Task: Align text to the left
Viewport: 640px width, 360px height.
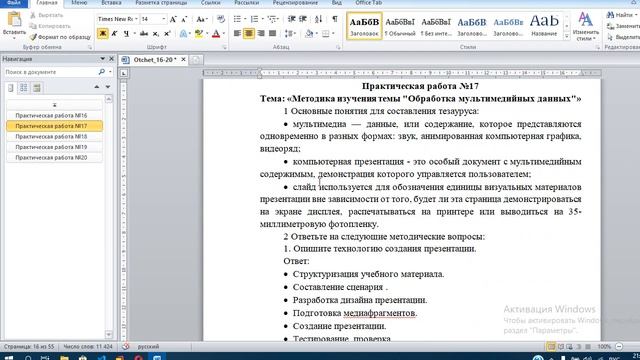Action: coord(237,33)
